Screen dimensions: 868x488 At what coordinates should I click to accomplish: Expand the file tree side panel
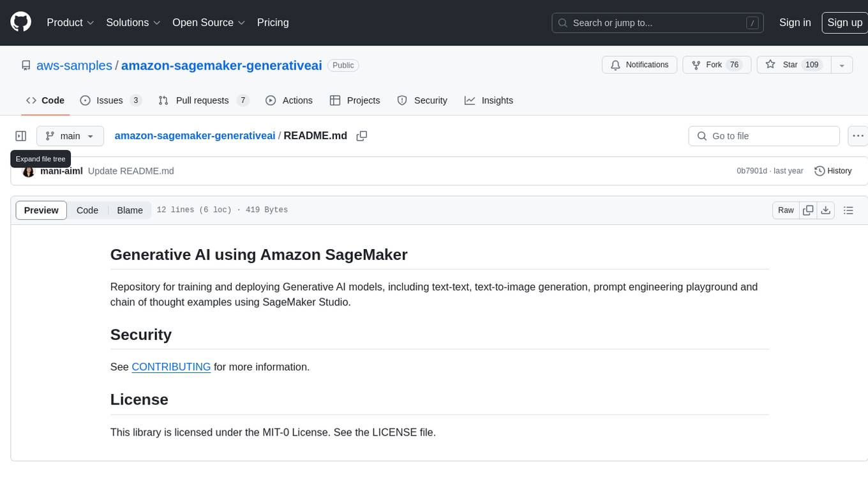coord(20,136)
